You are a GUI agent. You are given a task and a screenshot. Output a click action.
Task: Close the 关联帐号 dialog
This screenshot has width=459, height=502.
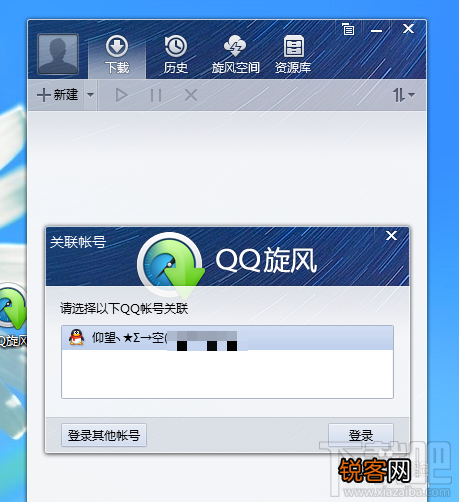coord(391,236)
